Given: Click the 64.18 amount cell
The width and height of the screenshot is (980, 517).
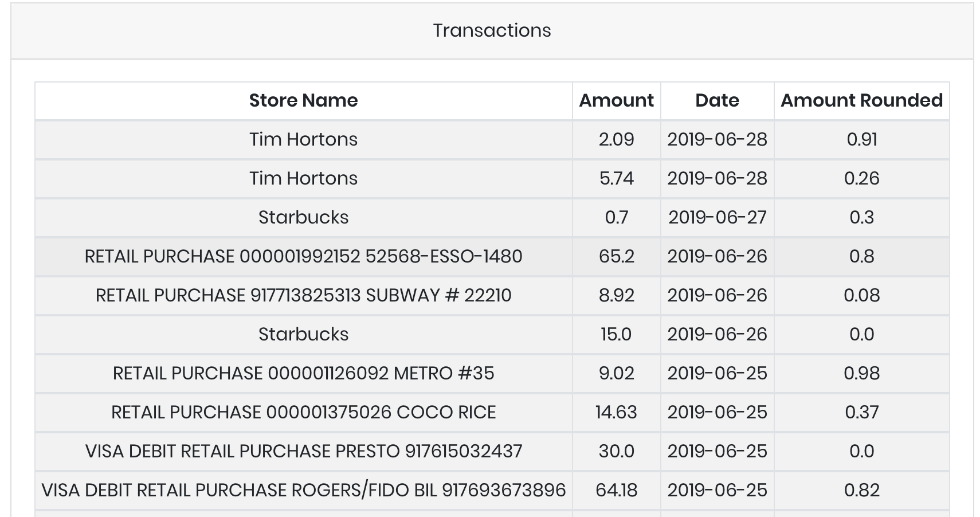Looking at the screenshot, I should [616, 490].
